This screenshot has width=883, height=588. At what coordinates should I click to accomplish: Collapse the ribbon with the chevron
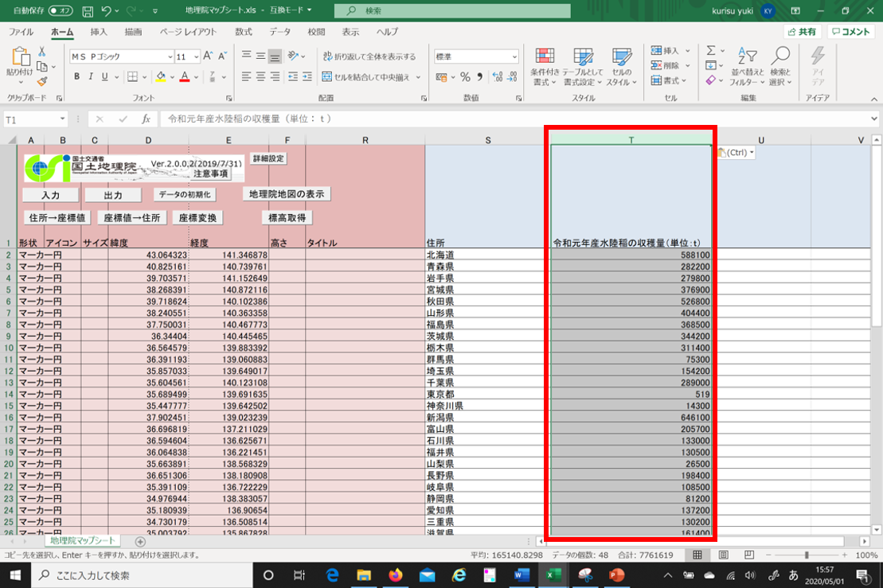pyautogui.click(x=874, y=99)
